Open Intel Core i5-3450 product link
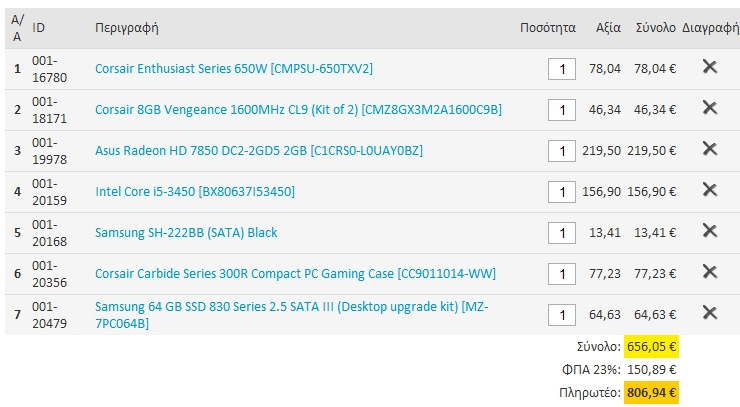The image size is (740, 407). [x=195, y=192]
